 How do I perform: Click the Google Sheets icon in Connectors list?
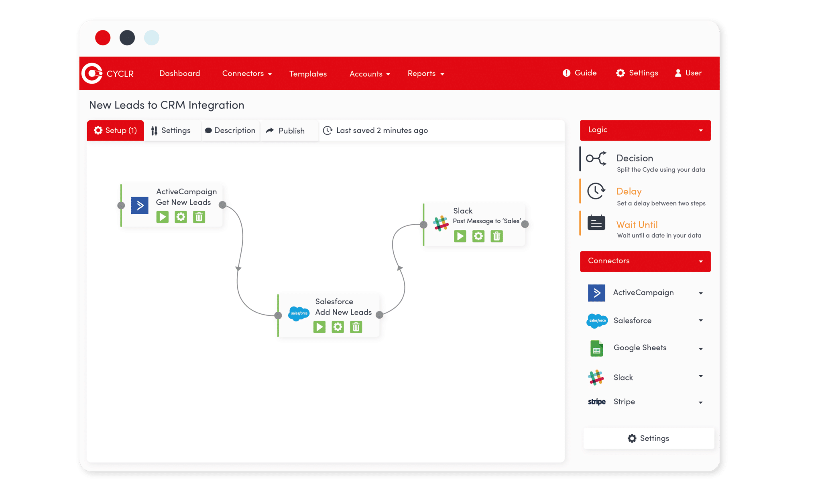(596, 348)
